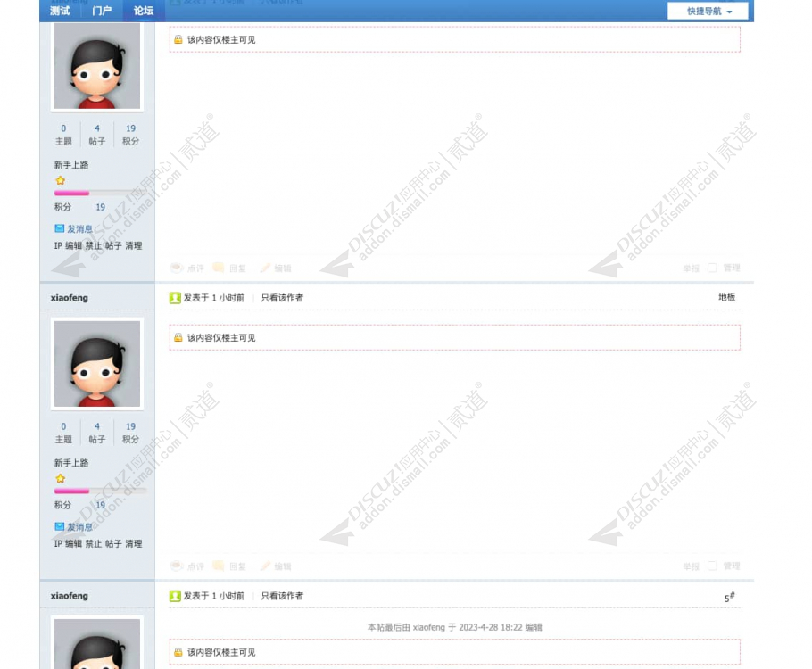
Task: Click 编辑 admin link in 地板 post sidebar
Action: pos(73,544)
